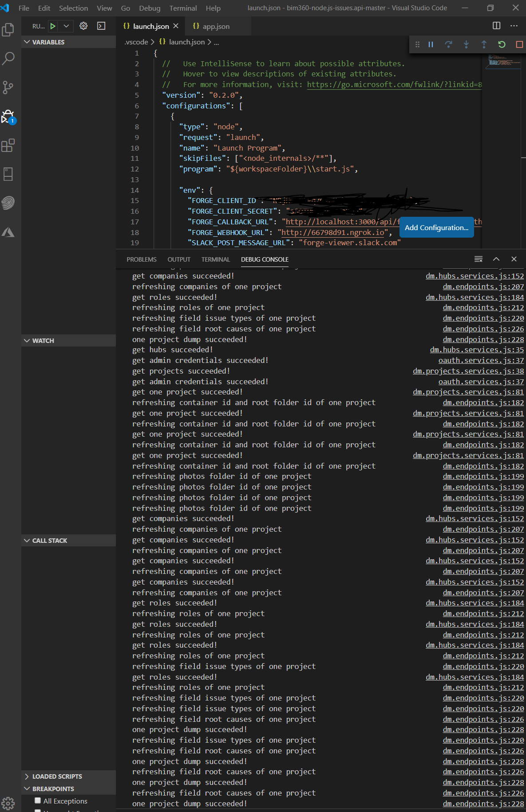526x812 pixels.
Task: Grab the debug toolbar drag handle
Action: coord(417,44)
